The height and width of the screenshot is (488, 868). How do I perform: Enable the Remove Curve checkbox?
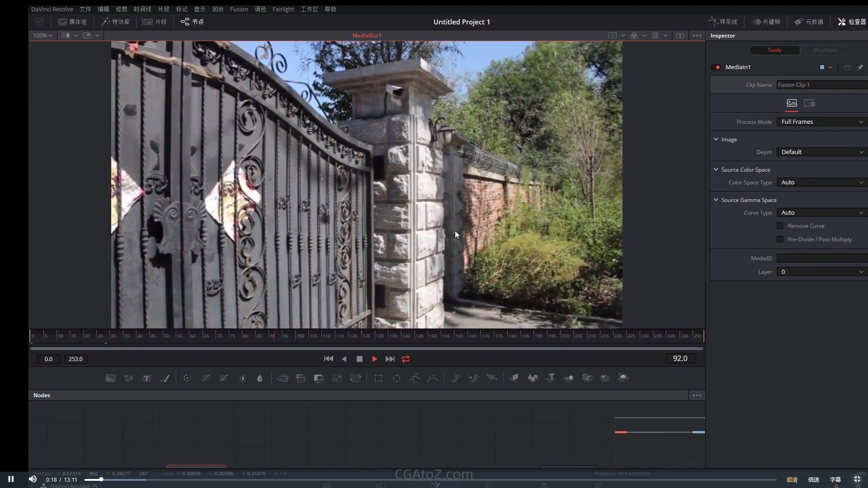(x=780, y=226)
